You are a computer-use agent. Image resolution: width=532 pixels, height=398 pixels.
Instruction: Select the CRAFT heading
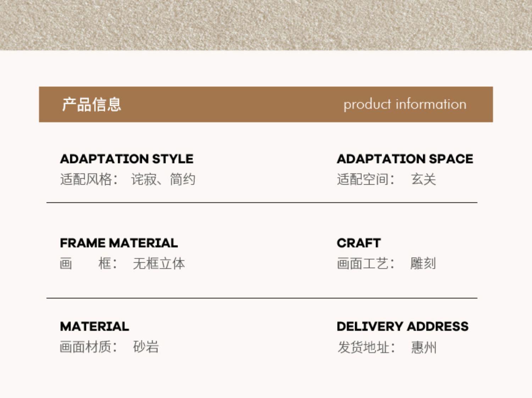(359, 243)
